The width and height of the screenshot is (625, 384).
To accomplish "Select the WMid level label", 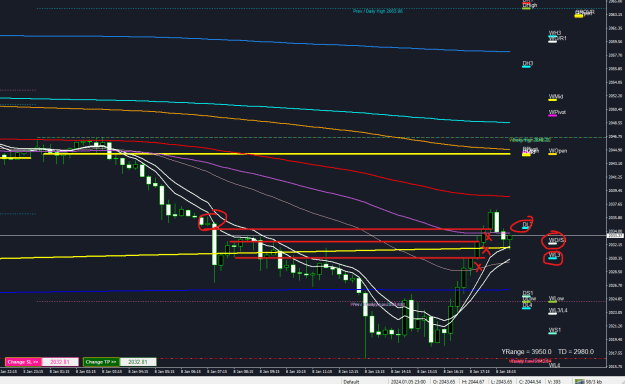I will coord(556,97).
